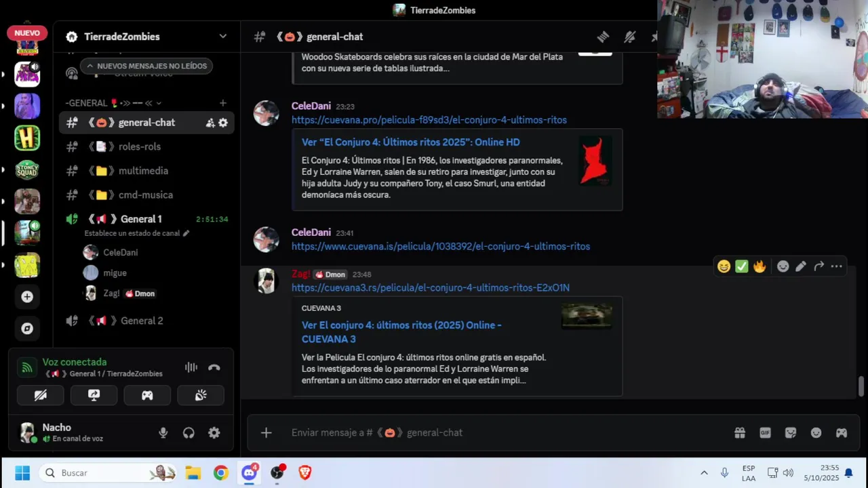Disconnect from voice with the hang-up icon

214,367
